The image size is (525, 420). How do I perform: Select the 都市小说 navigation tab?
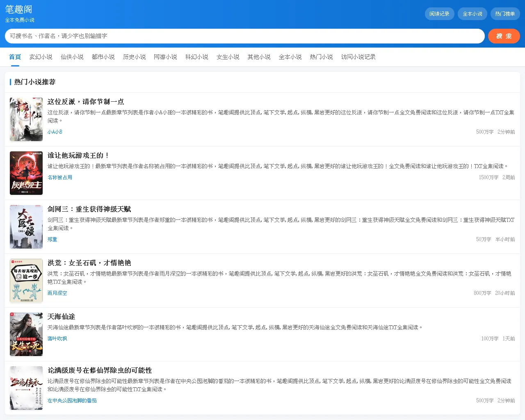[x=103, y=57]
